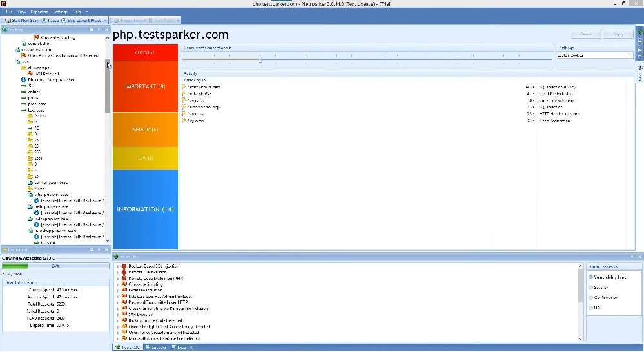The image size is (644, 352).
Task: Click the scan progress bar
Action: [55, 266]
